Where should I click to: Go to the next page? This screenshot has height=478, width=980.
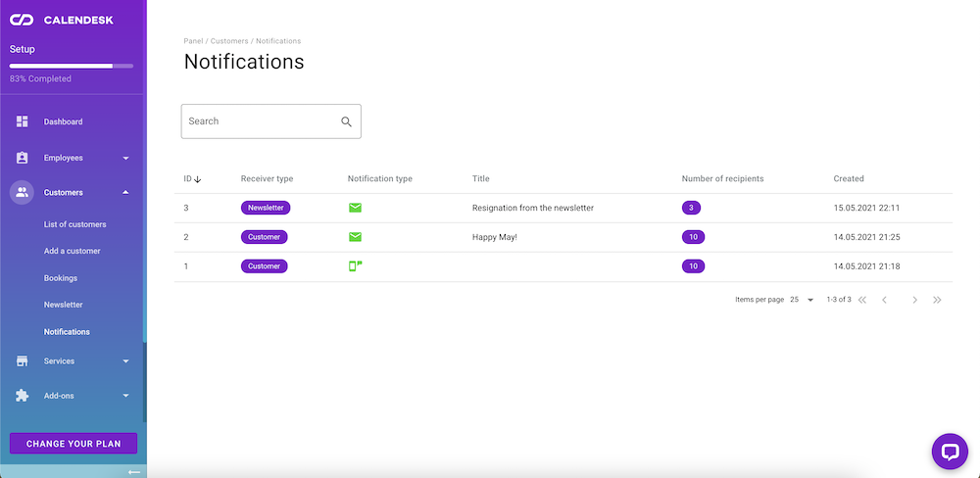[914, 300]
